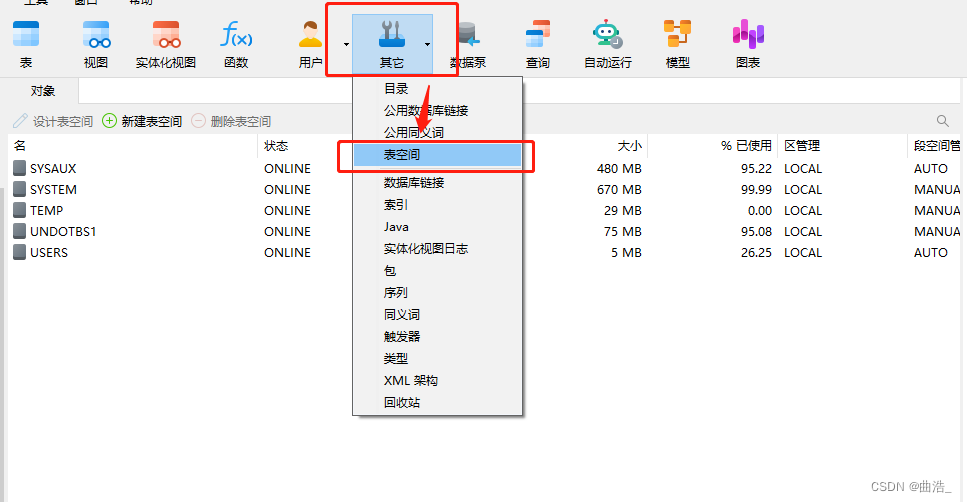Click the 26.25 used percentage cell
The image size is (967, 502).
pos(756,252)
